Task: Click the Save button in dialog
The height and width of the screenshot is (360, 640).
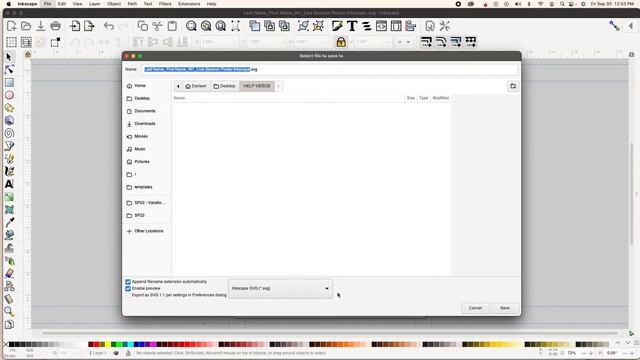Action: coord(505,308)
